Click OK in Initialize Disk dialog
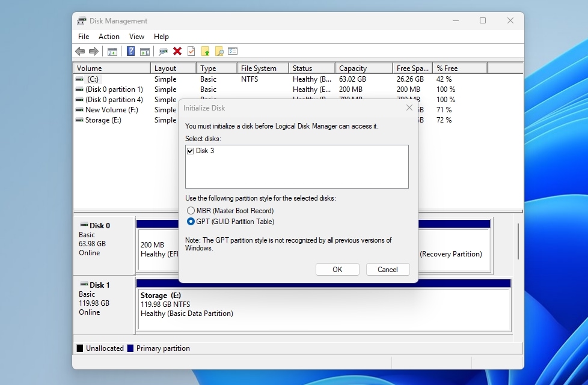The image size is (588, 385). (337, 270)
